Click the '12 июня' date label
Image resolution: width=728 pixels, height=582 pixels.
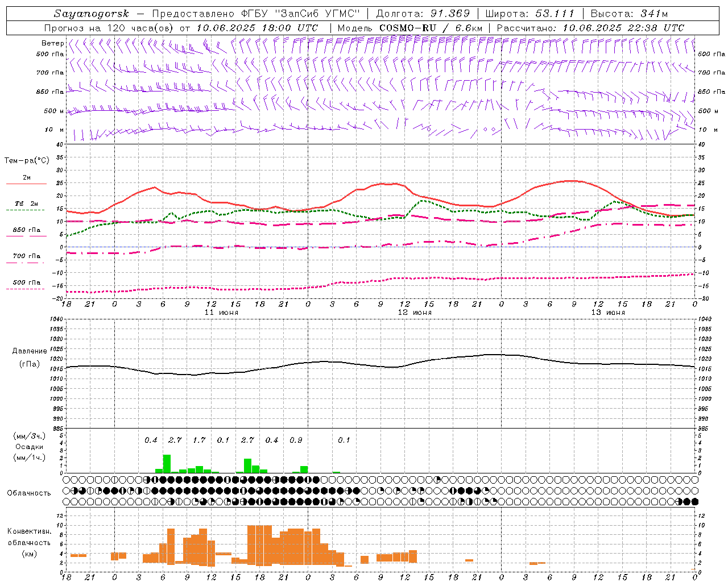415,313
